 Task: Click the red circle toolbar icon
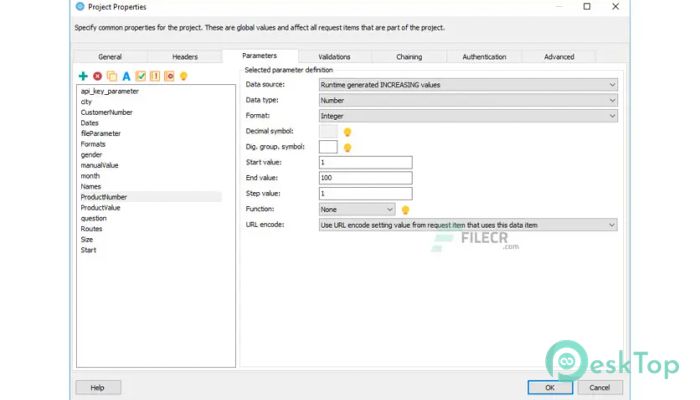pyautogui.click(x=169, y=76)
